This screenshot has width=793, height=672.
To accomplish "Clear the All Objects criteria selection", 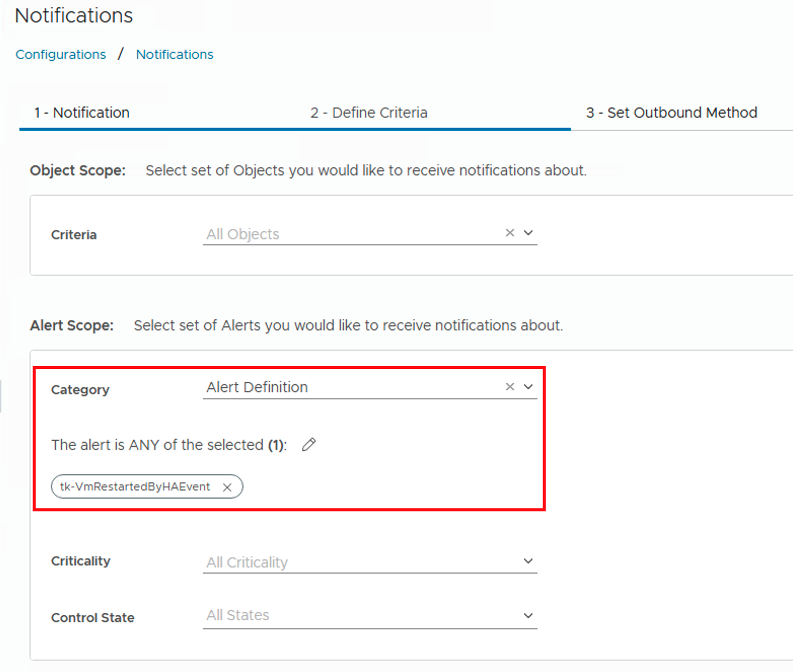I will coord(510,233).
